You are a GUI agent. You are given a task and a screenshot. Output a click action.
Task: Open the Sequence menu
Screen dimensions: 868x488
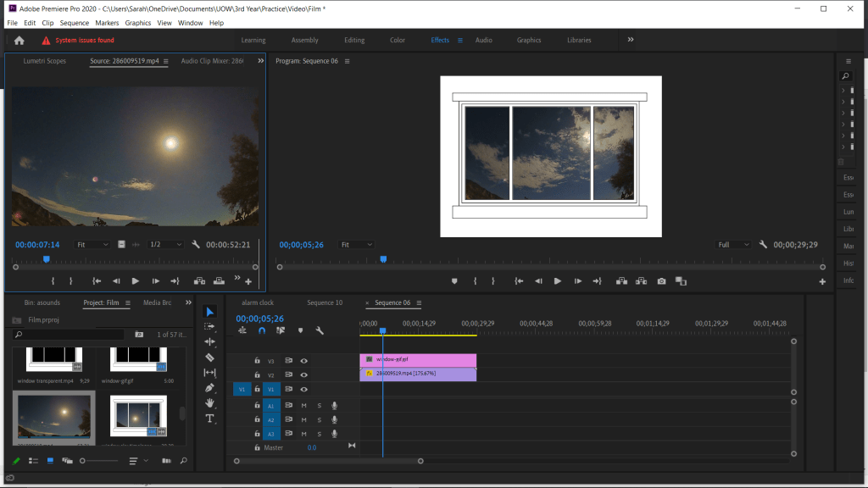click(75, 23)
